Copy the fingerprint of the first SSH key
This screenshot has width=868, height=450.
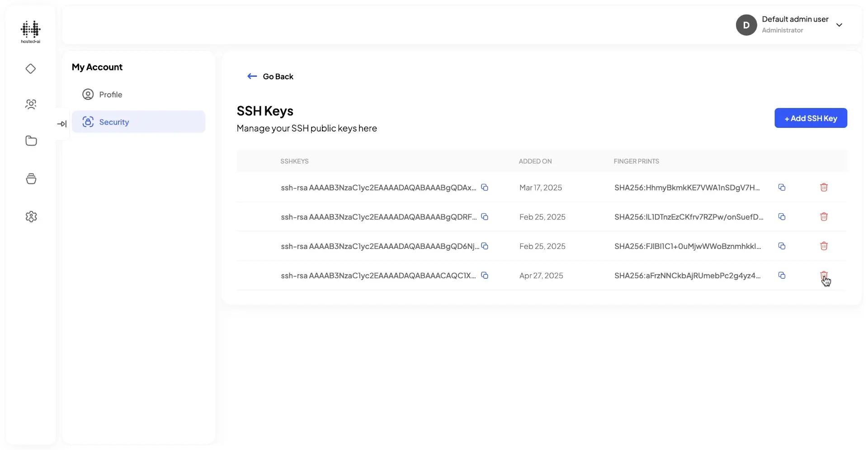(783, 187)
